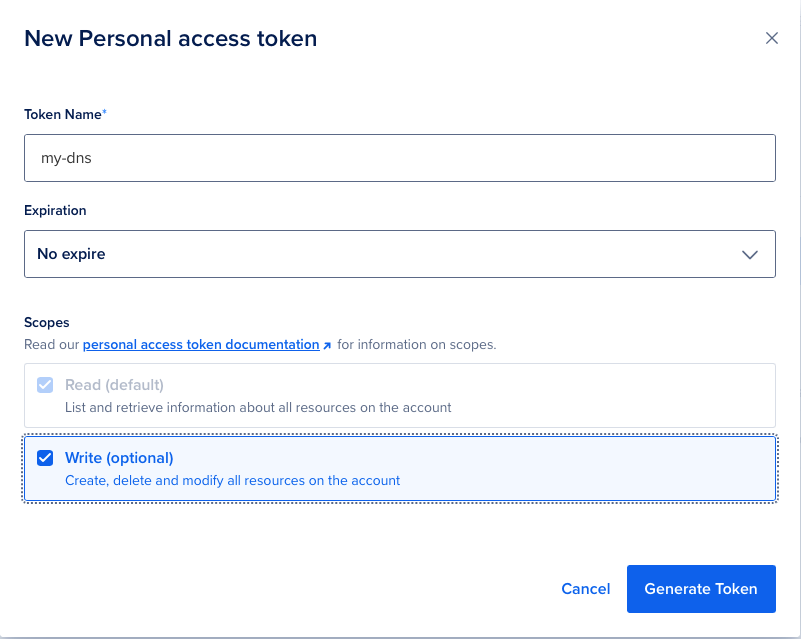
Task: Select the chevron on the Expiration field
Action: pyautogui.click(x=749, y=254)
